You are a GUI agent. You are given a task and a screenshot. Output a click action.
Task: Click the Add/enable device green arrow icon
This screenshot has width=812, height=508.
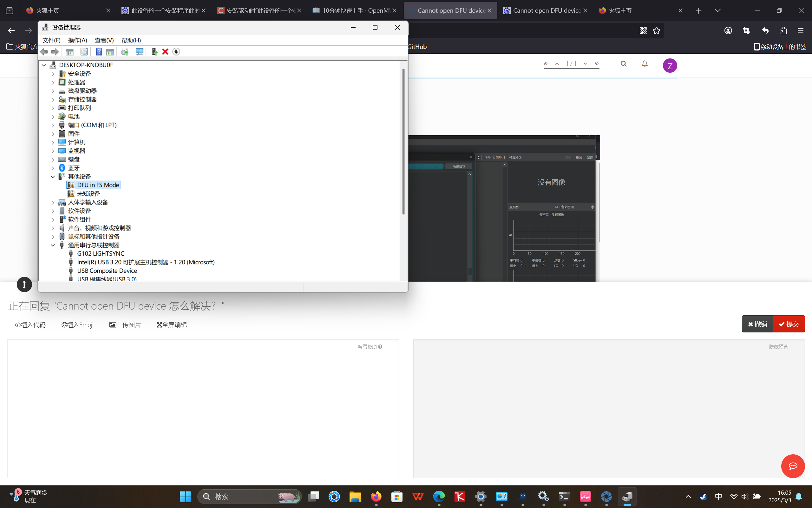[154, 52]
